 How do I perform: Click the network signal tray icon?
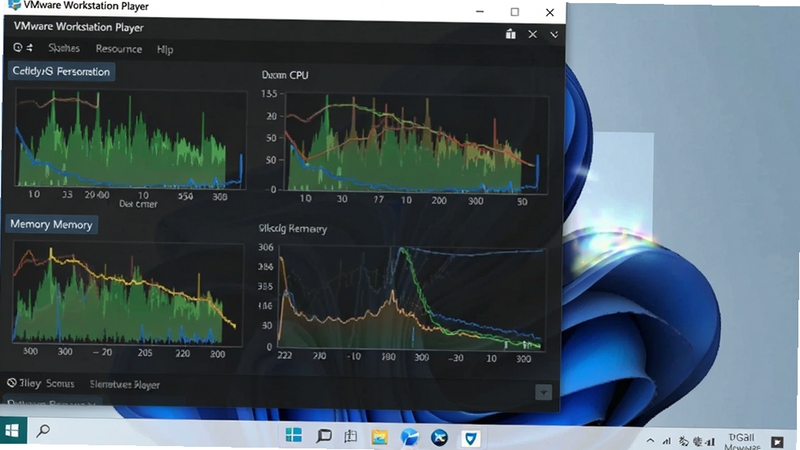tap(666, 441)
